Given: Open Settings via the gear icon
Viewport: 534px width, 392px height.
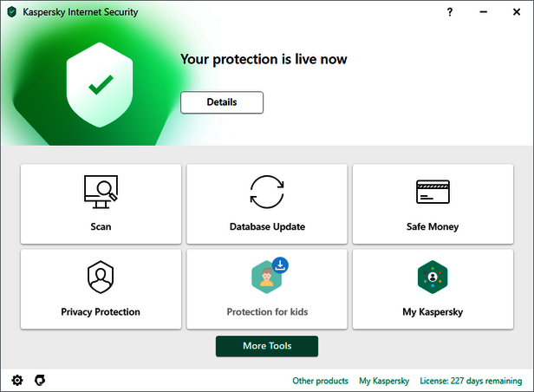Looking at the screenshot, I should coord(17,380).
